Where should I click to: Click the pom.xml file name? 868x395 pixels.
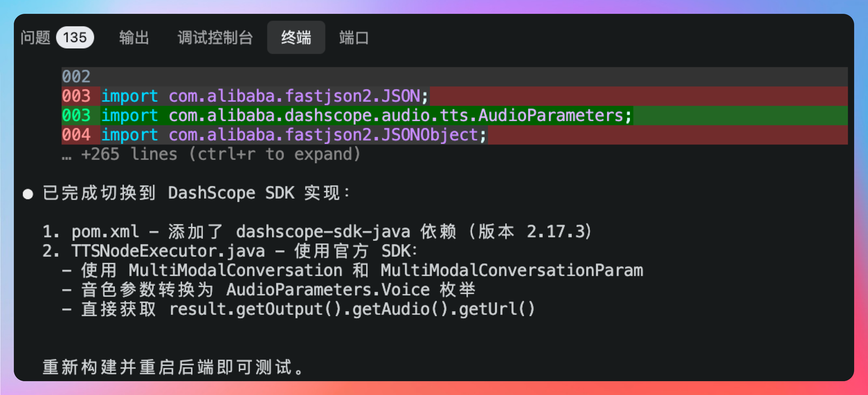click(x=105, y=232)
